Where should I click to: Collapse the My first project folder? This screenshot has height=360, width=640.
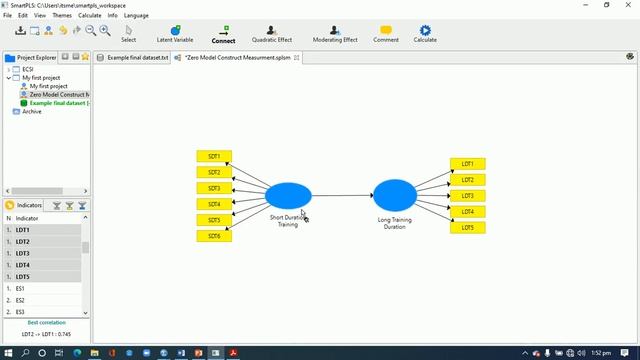tap(9, 78)
